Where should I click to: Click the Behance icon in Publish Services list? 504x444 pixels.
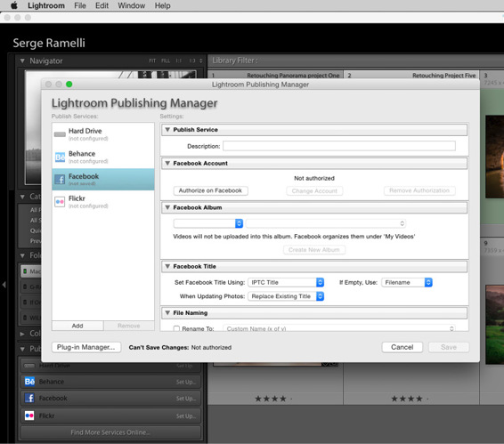coord(60,157)
